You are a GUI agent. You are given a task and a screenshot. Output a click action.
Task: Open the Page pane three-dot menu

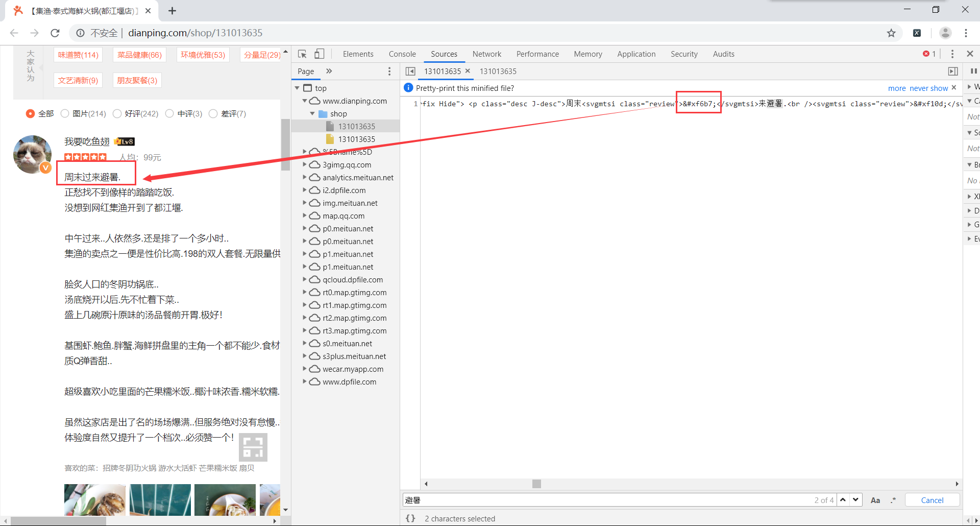click(389, 71)
